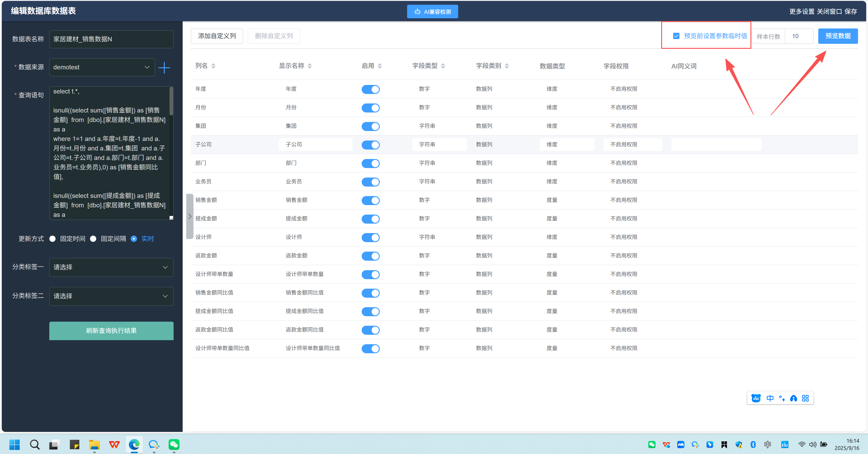The width and height of the screenshot is (868, 454).
Task: Open the demotest 数据来源 dropdown
Action: 102,67
